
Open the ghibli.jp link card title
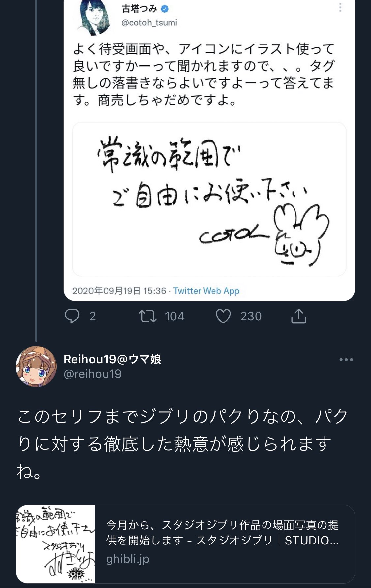pyautogui.click(x=222, y=532)
